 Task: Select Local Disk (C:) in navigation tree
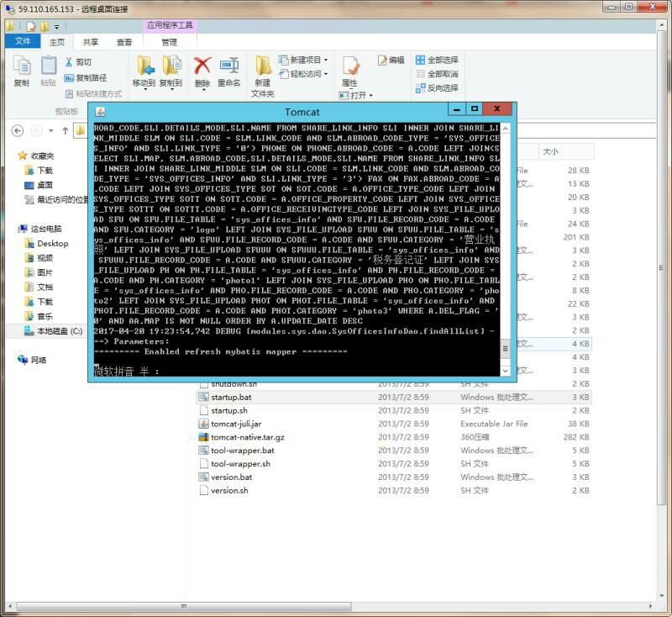pos(52,331)
